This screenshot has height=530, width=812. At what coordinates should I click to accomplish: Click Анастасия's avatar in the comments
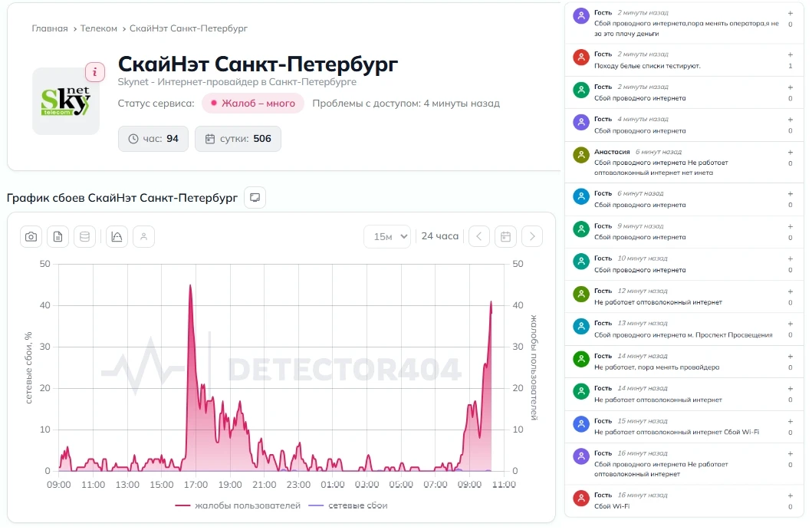[x=581, y=155]
